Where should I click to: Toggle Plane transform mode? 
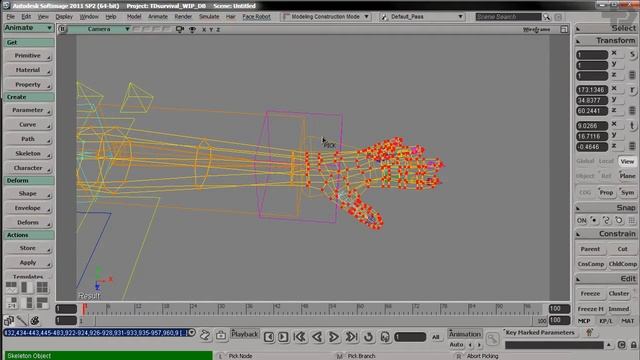pyautogui.click(x=627, y=176)
